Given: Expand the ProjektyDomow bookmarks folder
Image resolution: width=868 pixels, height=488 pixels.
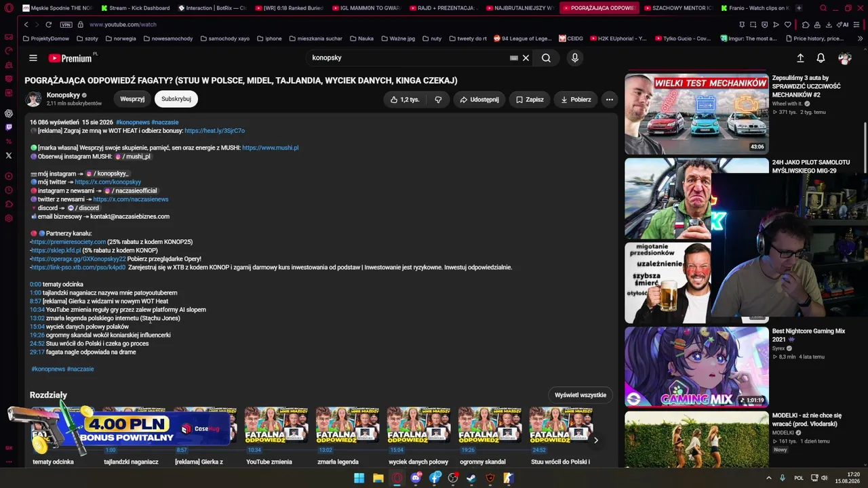Looking at the screenshot, I should click(x=45, y=39).
